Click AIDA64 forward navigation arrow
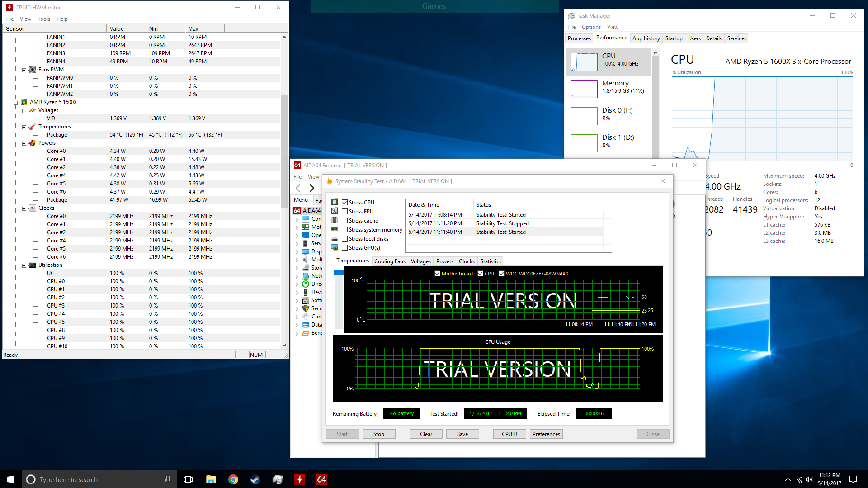Screen dimensions: 868x488 (311, 188)
